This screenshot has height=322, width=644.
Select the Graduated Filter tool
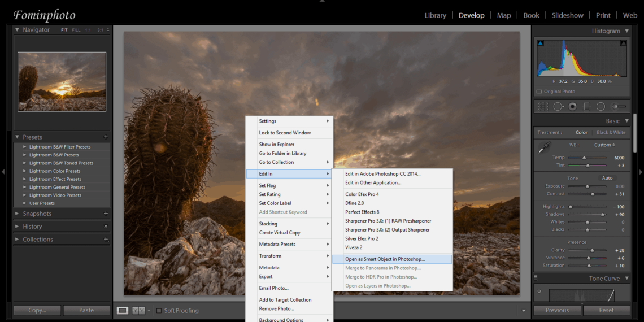click(x=586, y=106)
